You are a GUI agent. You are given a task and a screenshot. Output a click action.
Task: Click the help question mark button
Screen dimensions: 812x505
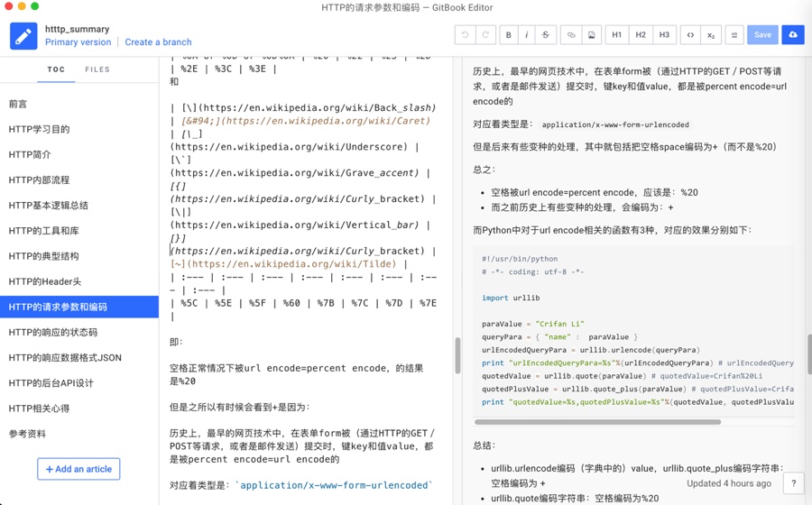pos(793,483)
